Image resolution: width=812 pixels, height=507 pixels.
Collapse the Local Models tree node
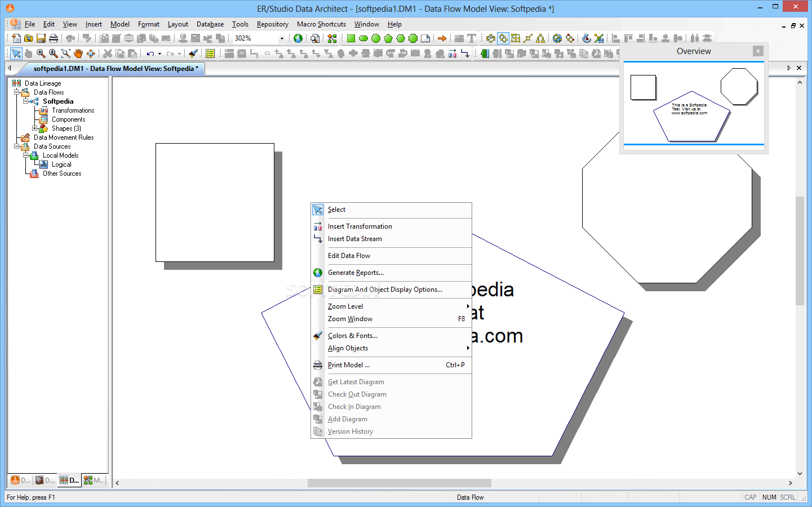[26, 155]
